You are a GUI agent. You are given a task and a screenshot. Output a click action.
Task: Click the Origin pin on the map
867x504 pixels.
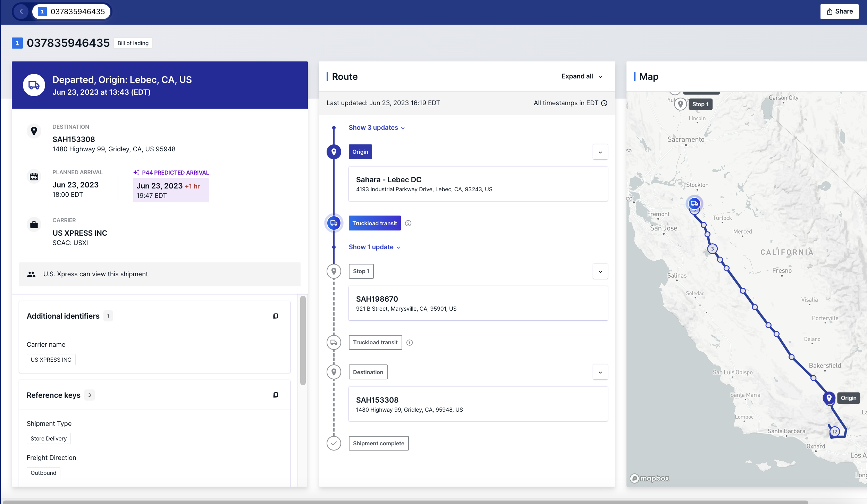tap(829, 398)
